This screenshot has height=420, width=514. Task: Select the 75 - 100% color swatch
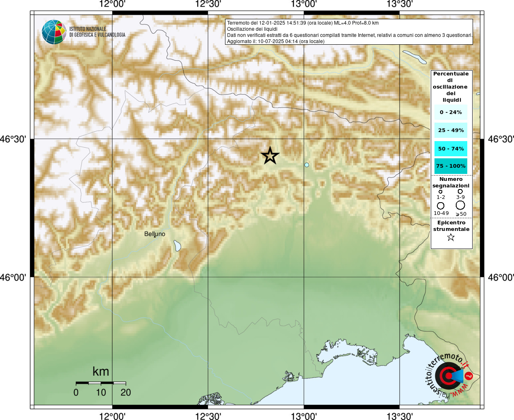pyautogui.click(x=451, y=166)
